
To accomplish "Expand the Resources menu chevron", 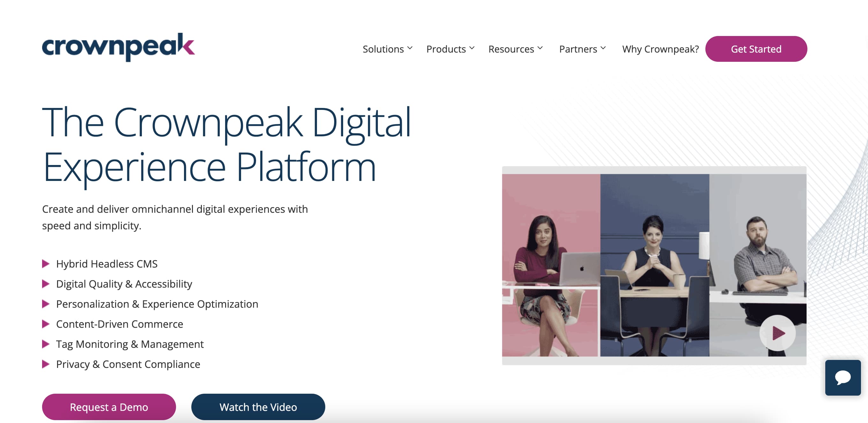I will [540, 48].
